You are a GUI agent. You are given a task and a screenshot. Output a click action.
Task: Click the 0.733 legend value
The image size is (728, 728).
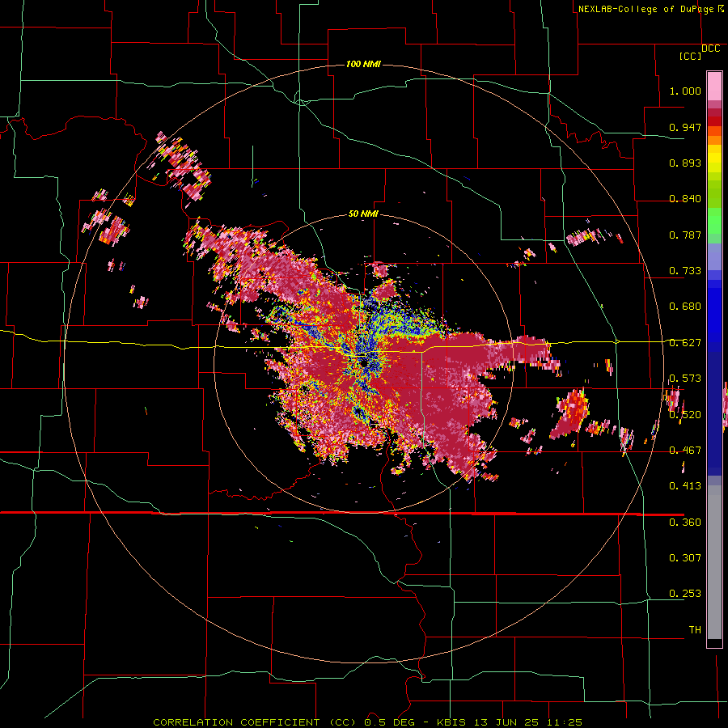[685, 271]
